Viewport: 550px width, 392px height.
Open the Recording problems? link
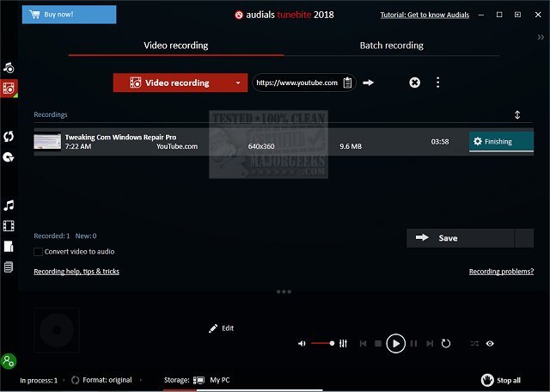pos(501,272)
